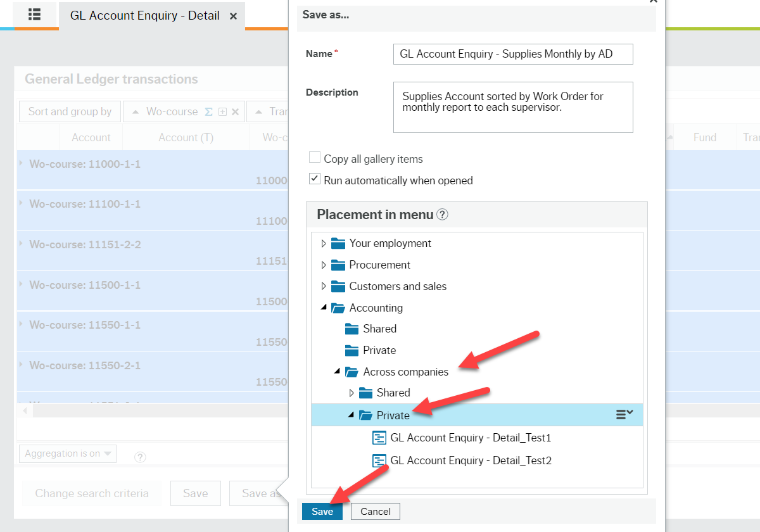The height and width of the screenshot is (532, 760).
Task: Click the plus icon on the Wo-course header
Action: (x=222, y=111)
